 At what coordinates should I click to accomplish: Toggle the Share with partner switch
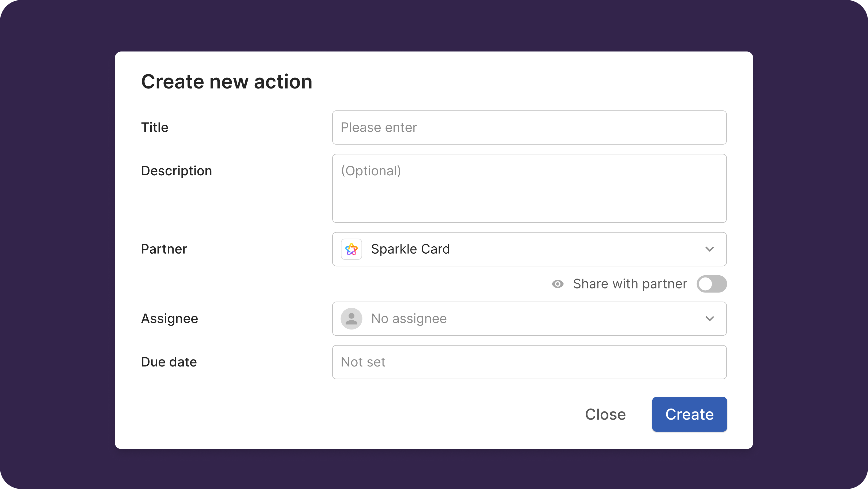click(x=711, y=284)
